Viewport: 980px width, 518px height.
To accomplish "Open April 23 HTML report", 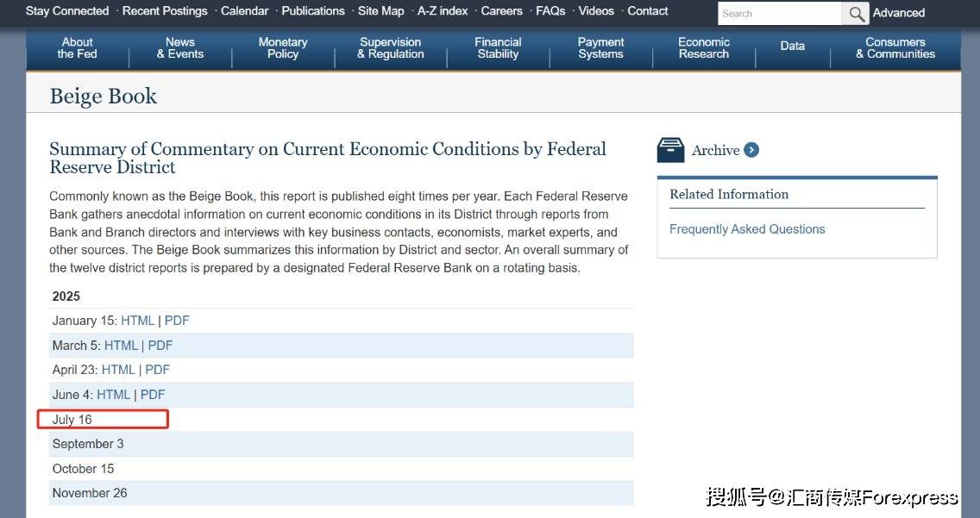I will point(118,370).
